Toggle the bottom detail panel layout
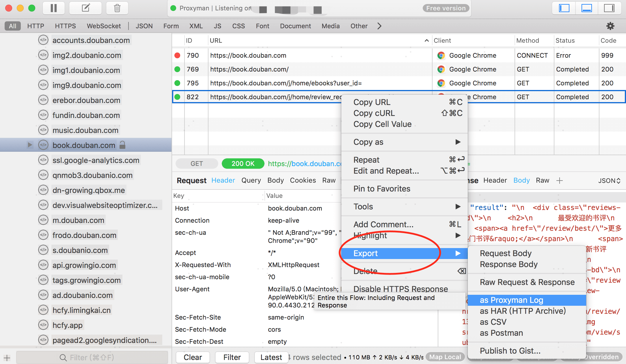Viewport: 626px width, 364px height. pos(586,8)
